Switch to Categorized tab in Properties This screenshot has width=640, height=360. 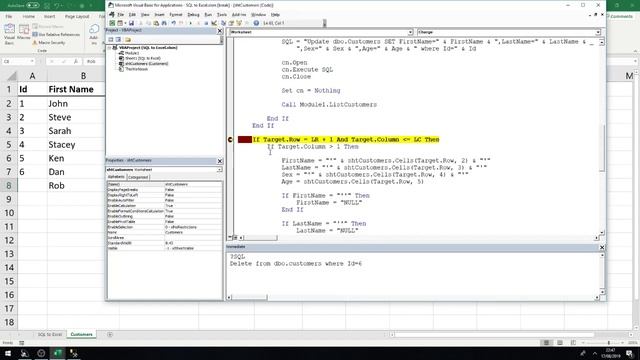(x=138, y=177)
